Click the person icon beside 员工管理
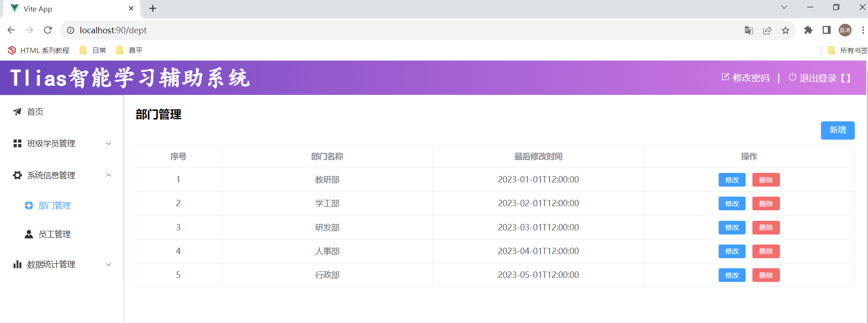This screenshot has width=868, height=323. click(29, 234)
